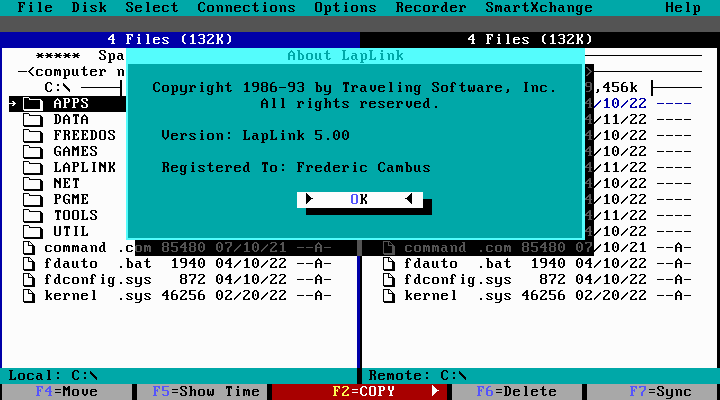Click local kernel.sys date 02/20/22

tap(251, 296)
